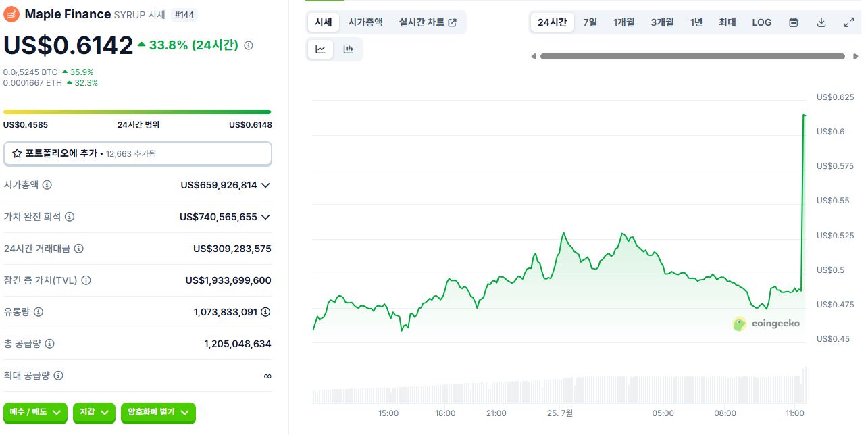The width and height of the screenshot is (868, 435).
Task: Expand 가치 완전 희석 details chevron
Action: point(265,217)
